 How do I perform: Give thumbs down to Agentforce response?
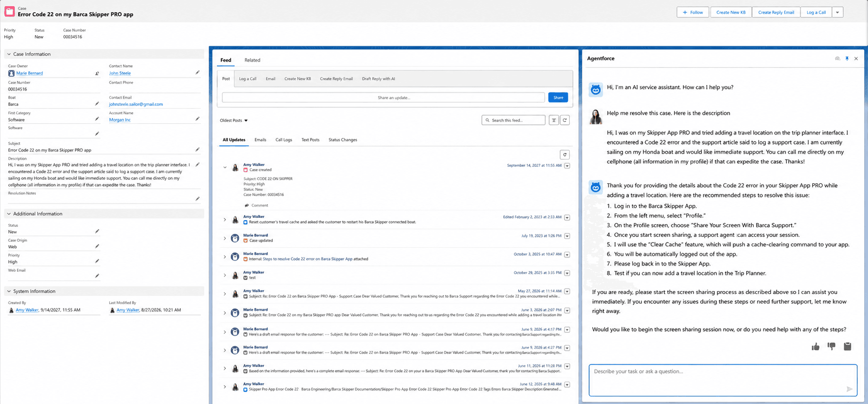[x=832, y=347]
